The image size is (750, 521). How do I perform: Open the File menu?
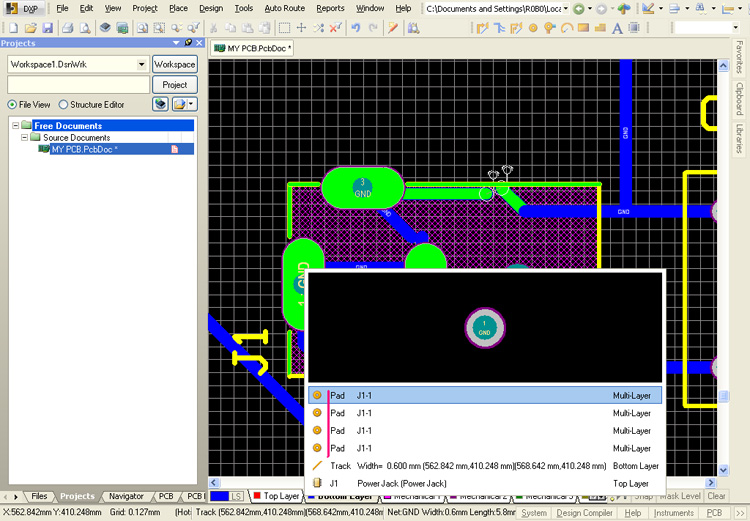tap(62, 8)
